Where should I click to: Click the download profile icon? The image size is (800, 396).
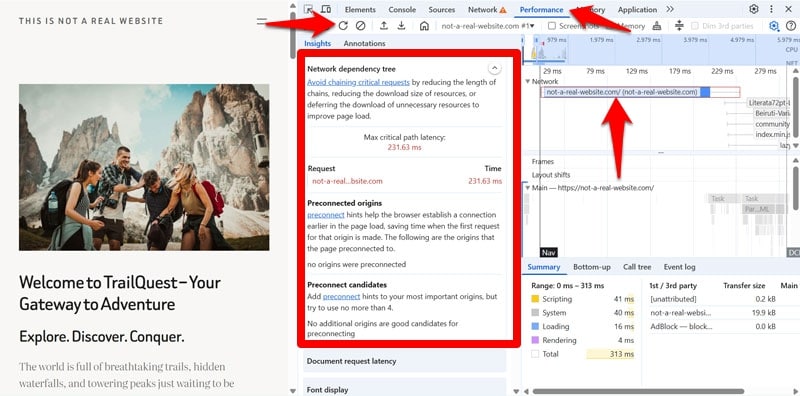pyautogui.click(x=402, y=26)
